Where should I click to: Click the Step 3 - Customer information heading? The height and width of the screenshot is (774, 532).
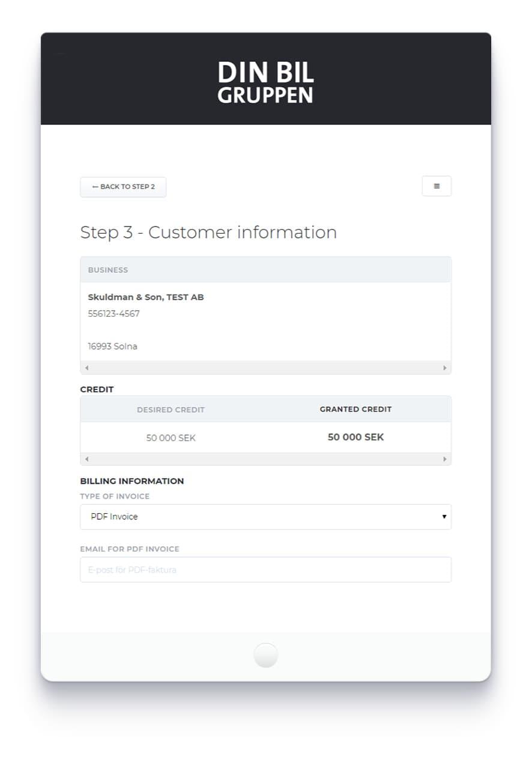(208, 233)
